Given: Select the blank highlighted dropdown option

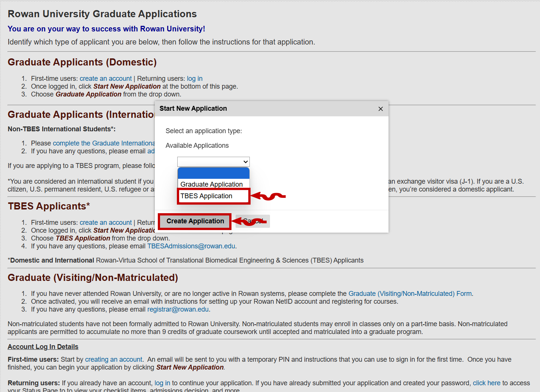Looking at the screenshot, I should pyautogui.click(x=214, y=173).
